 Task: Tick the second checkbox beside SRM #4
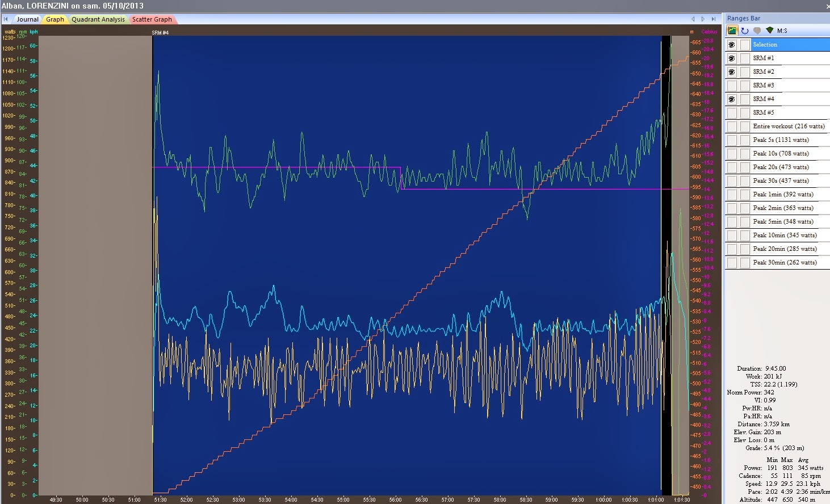[745, 99]
